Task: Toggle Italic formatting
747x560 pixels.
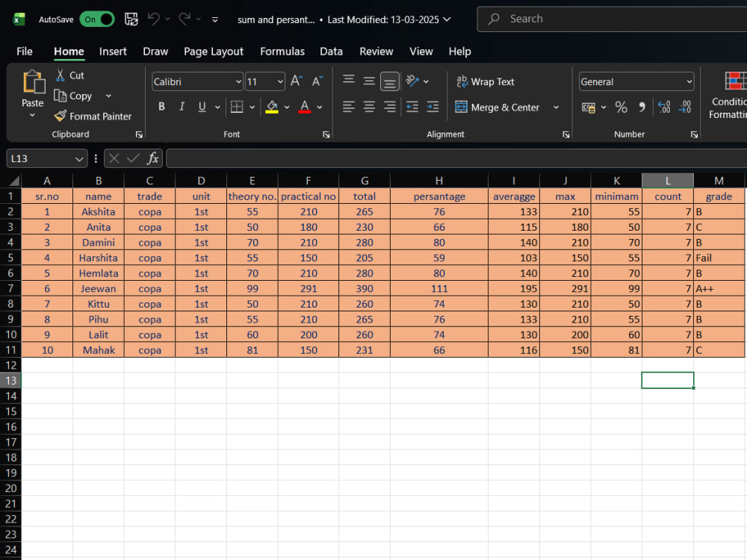Action: (x=182, y=107)
